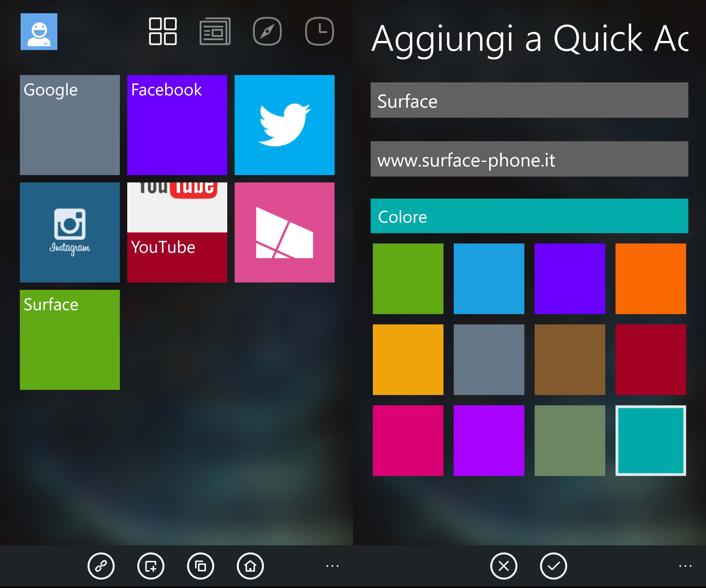706x588 pixels.
Task: Open the Google tile
Action: click(70, 125)
